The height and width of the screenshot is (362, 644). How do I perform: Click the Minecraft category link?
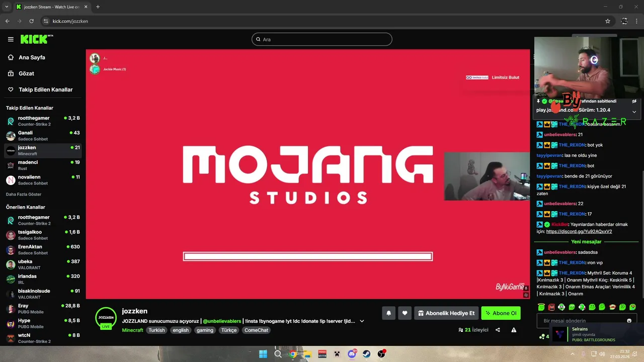tap(132, 330)
